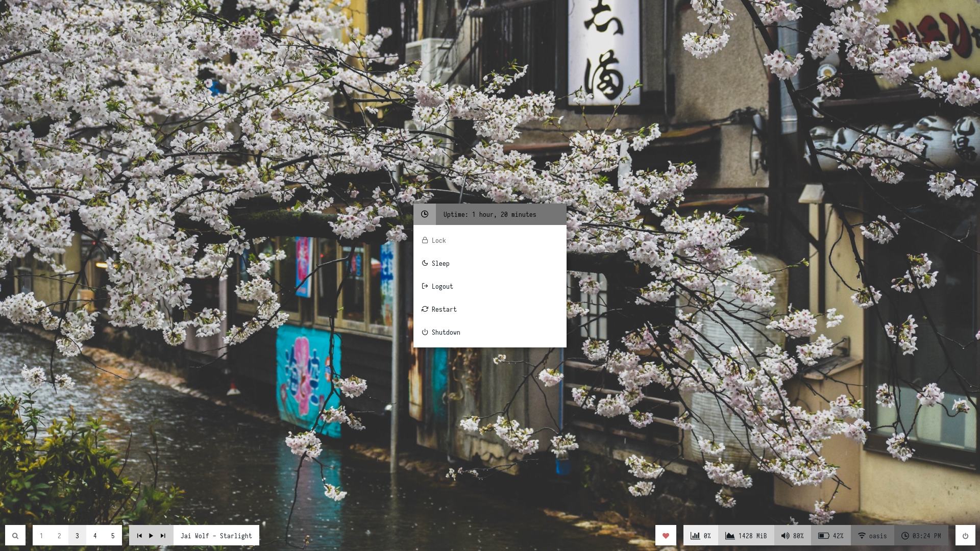Toggle the power menu button

point(965,536)
